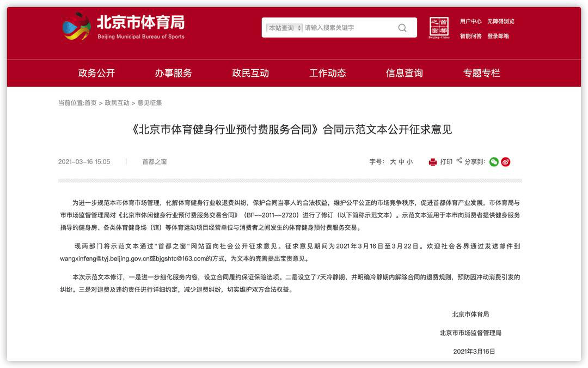Share article via red Weibo icon

(x=505, y=162)
